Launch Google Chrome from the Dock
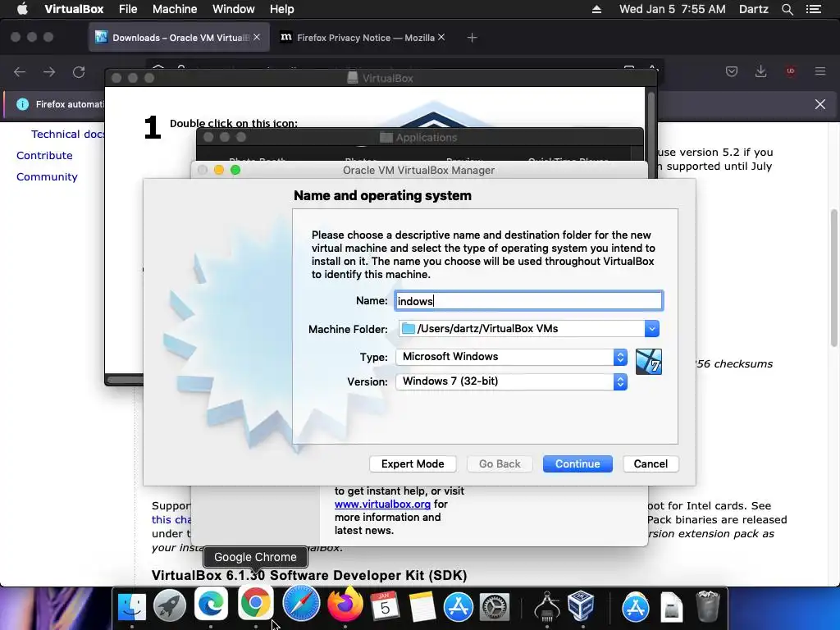This screenshot has height=630, width=840. [x=256, y=603]
